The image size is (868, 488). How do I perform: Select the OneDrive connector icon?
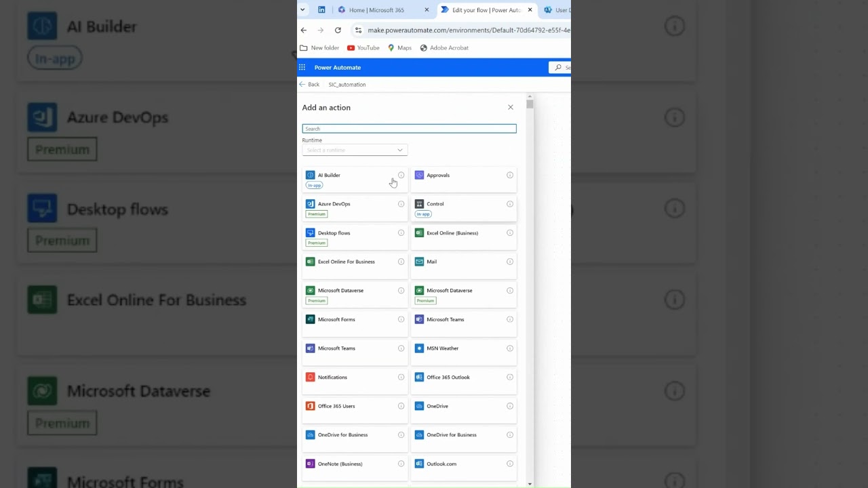pos(419,406)
